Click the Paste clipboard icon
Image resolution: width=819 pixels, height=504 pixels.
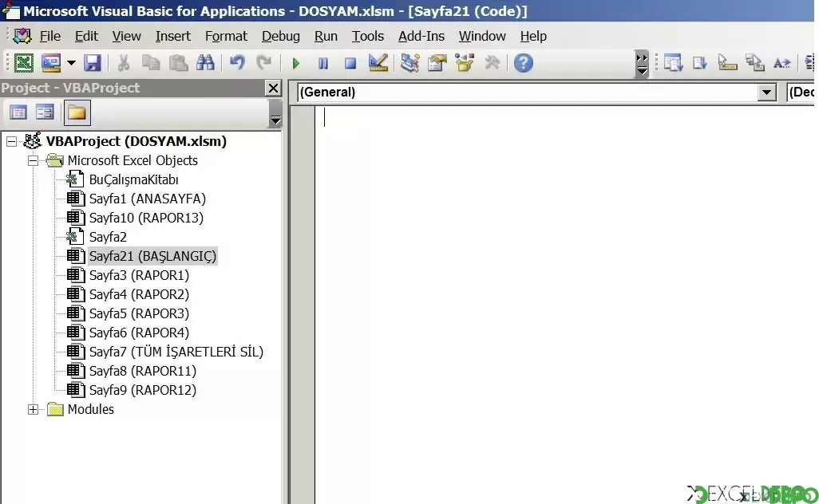click(x=178, y=63)
